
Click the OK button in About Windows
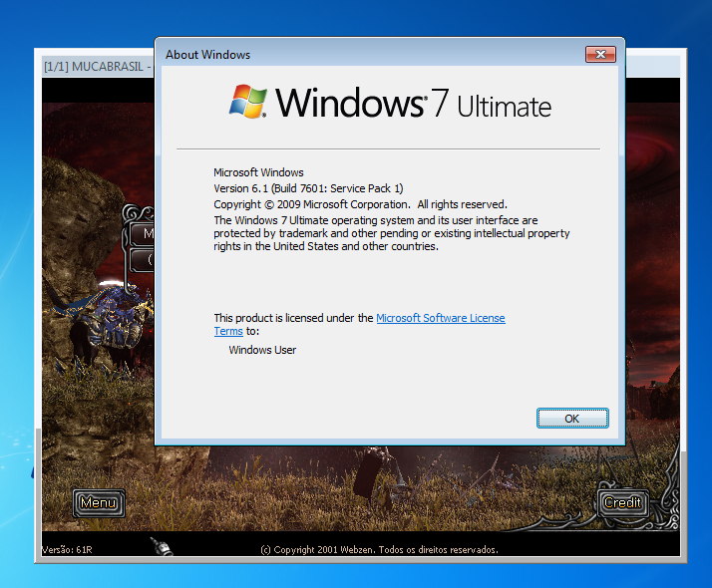point(571,419)
